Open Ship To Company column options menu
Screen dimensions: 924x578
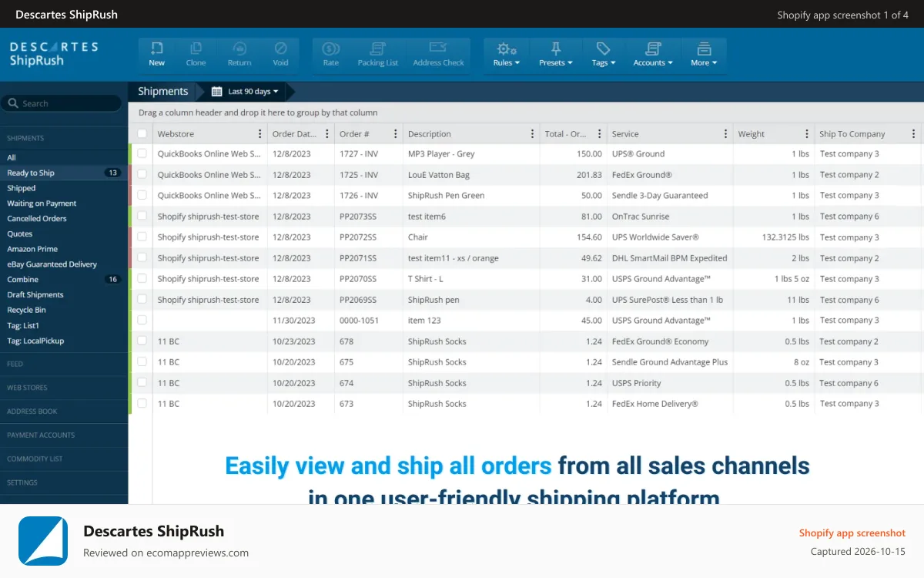click(x=913, y=134)
